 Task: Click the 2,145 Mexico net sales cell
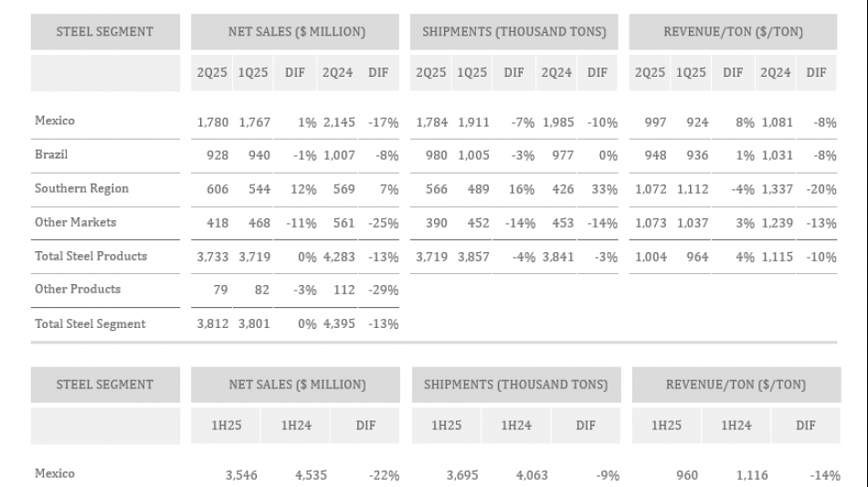[338, 122]
